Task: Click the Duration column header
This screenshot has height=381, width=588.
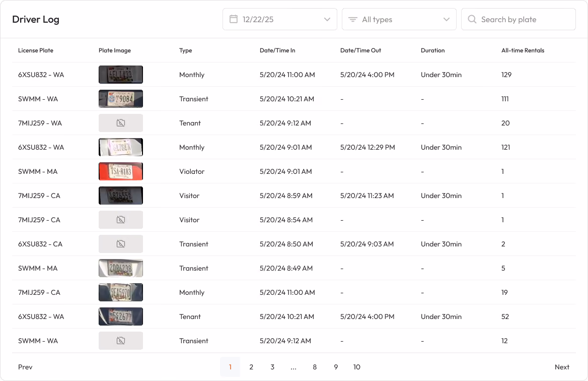Action: 433,50
